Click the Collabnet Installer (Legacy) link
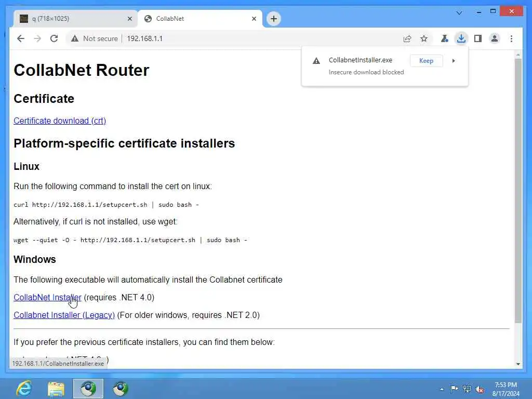This screenshot has height=399, width=532. point(64,315)
